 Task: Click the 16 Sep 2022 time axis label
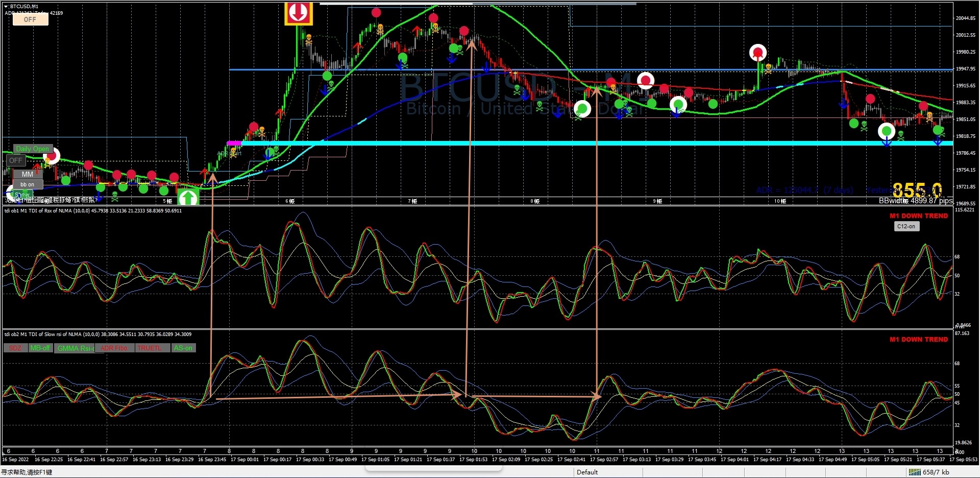click(15, 460)
